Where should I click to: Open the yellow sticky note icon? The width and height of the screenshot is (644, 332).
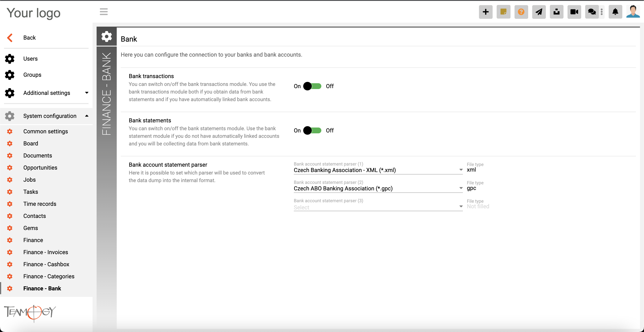503,12
